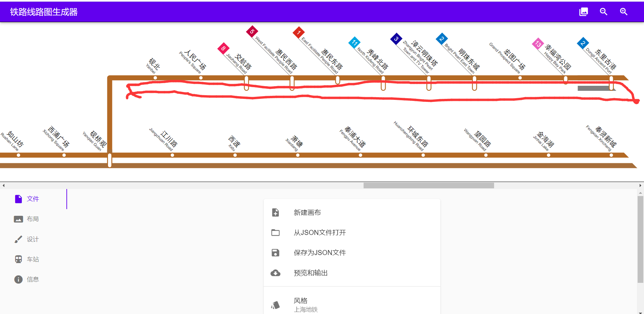Image resolution: width=644 pixels, height=314 pixels.
Task: Click the 信息 info icon
Action: coord(18,279)
